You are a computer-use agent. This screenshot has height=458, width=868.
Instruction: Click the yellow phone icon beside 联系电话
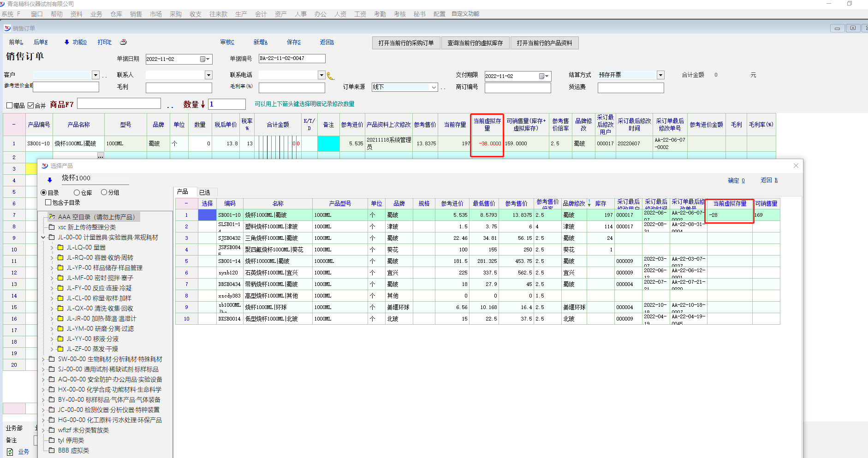(x=330, y=76)
